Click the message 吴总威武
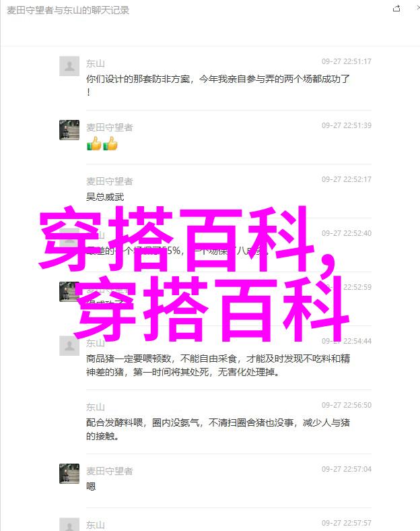The height and width of the screenshot is (531, 420). (x=105, y=197)
